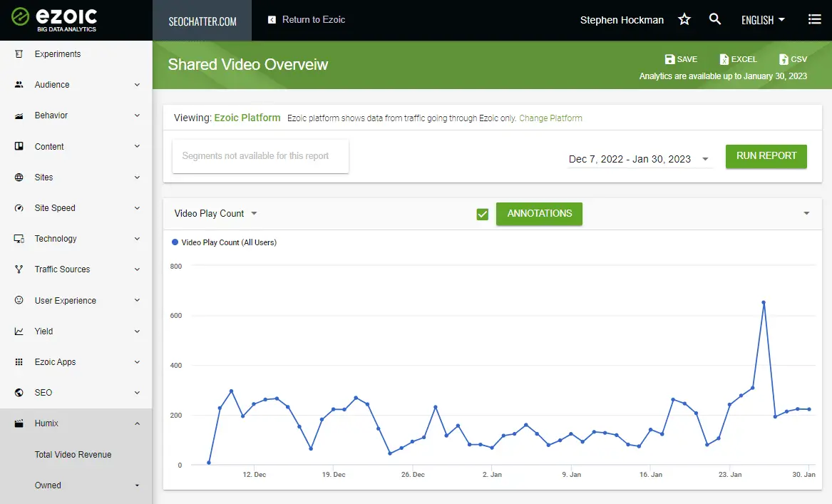The width and height of the screenshot is (832, 504).
Task: Click the Stephen Hockman account name
Action: pos(622,20)
